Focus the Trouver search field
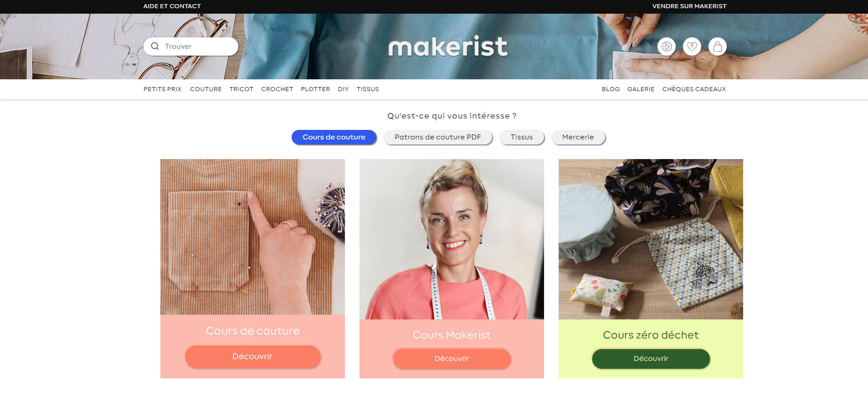Screen dimensions: 868x402 [191, 46]
